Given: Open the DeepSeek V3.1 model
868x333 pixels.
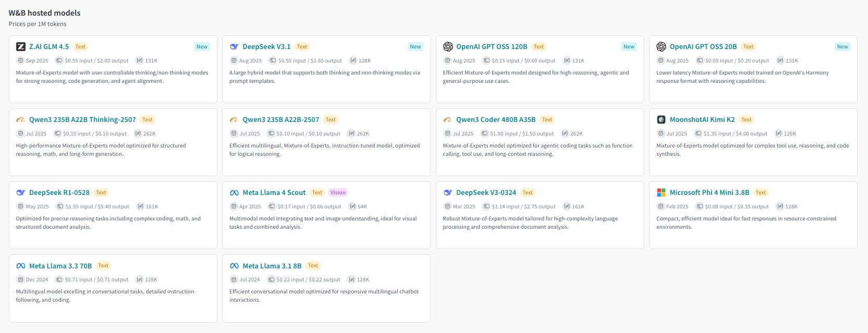Looking at the screenshot, I should coord(266,46).
